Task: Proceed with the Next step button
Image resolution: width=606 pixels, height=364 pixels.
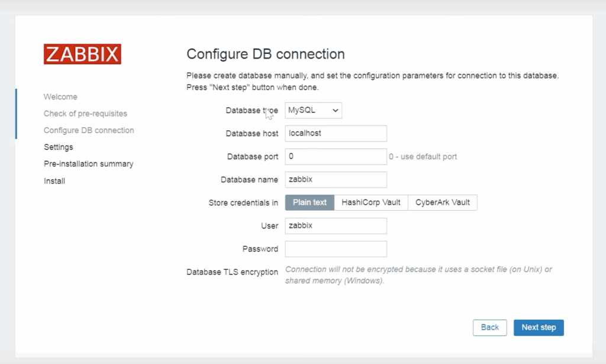Action: pyautogui.click(x=539, y=328)
